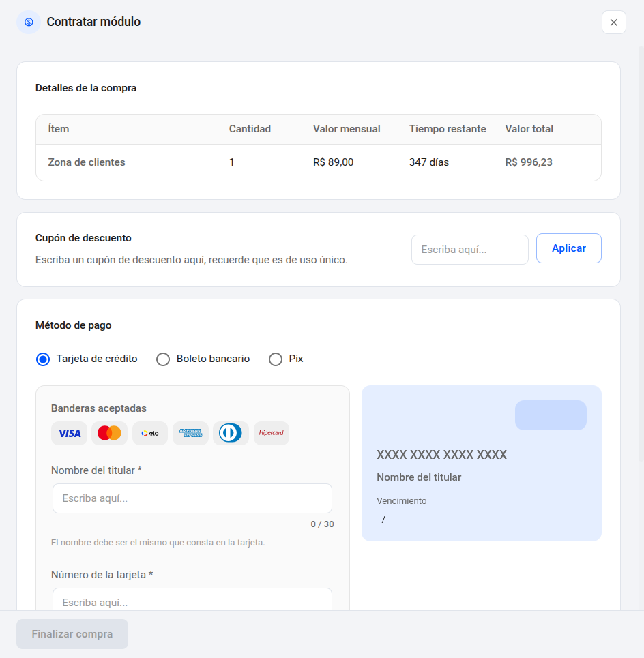The image size is (644, 658).
Task: Click the Elo card brand icon
Action: 150,433
